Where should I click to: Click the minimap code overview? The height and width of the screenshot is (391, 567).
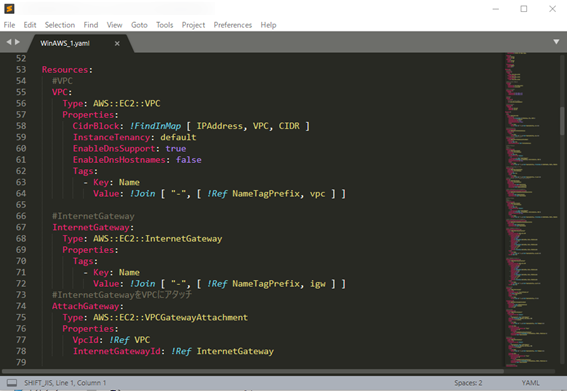click(531, 210)
